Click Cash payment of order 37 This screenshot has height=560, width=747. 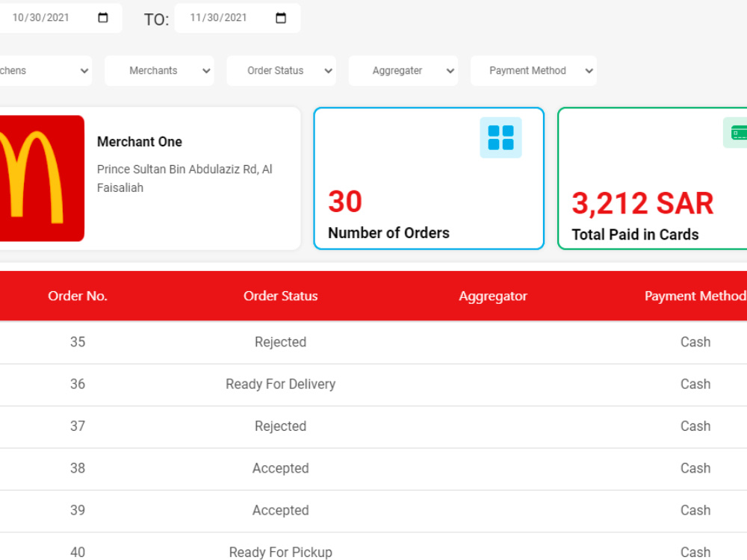[x=695, y=426]
